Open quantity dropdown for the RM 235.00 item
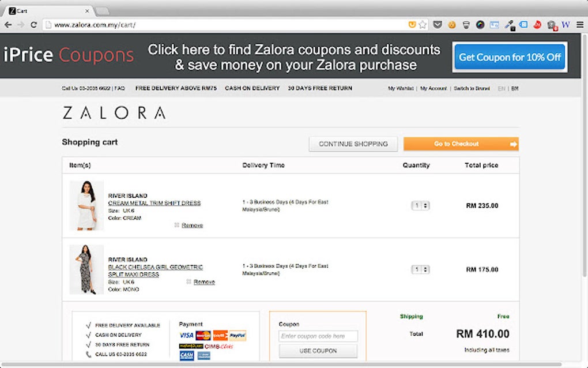The image size is (588, 368). click(x=420, y=205)
